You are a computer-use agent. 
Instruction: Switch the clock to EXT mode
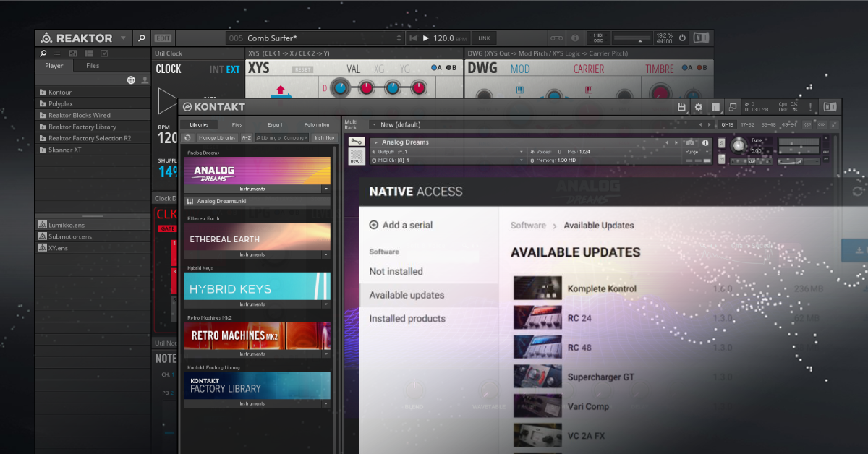pos(233,69)
